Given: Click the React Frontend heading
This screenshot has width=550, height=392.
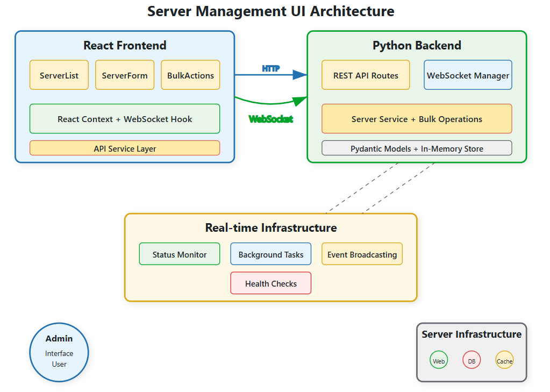Looking at the screenshot, I should tap(125, 45).
